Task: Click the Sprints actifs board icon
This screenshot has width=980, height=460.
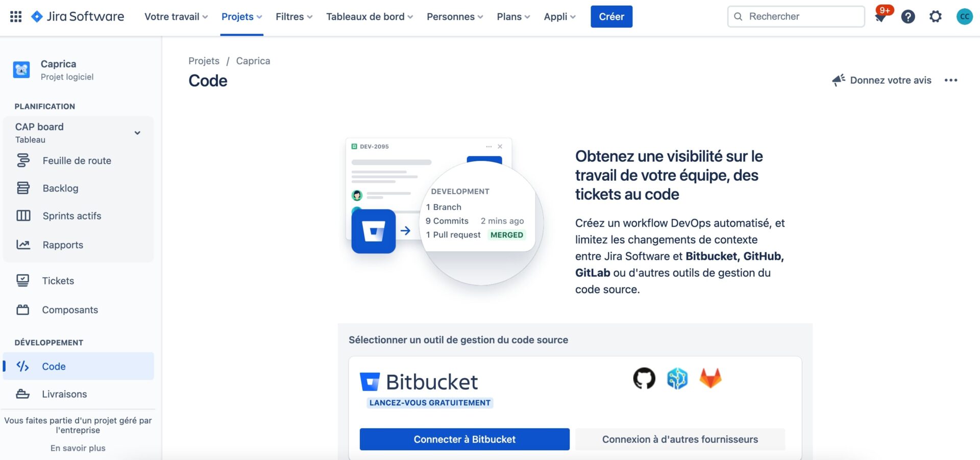Action: point(23,215)
